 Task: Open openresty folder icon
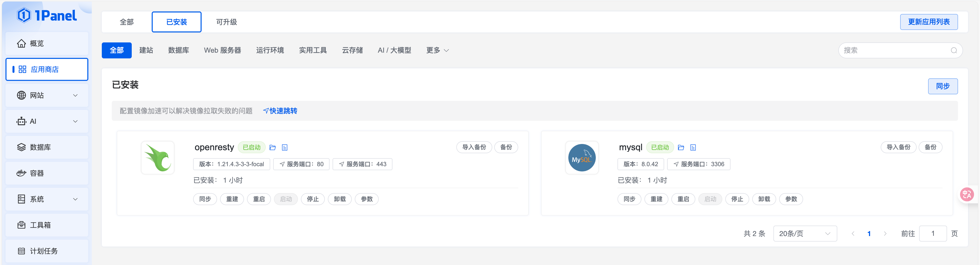point(272,147)
